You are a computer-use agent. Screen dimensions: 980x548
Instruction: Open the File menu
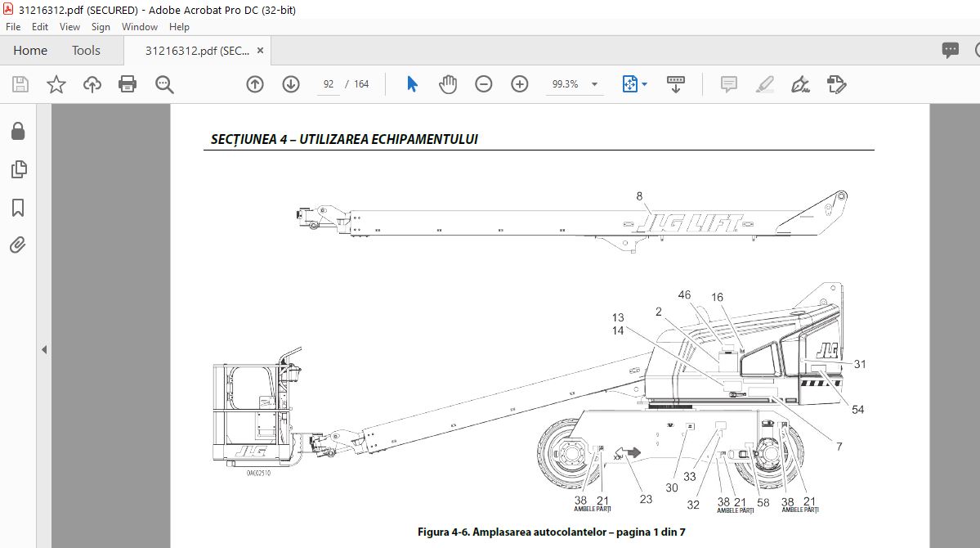click(x=13, y=27)
